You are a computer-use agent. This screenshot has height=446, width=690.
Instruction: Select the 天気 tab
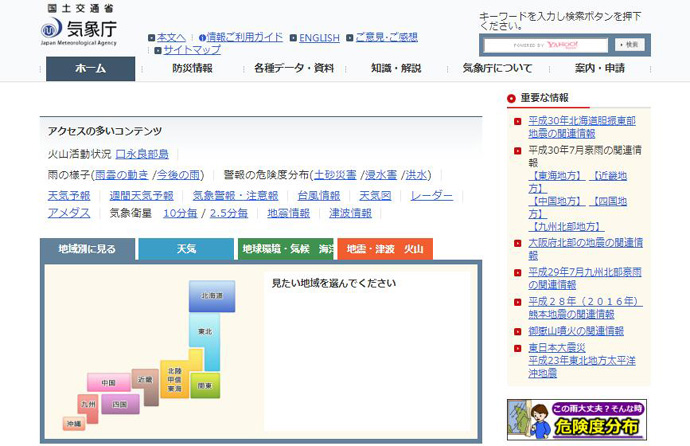coord(186,249)
